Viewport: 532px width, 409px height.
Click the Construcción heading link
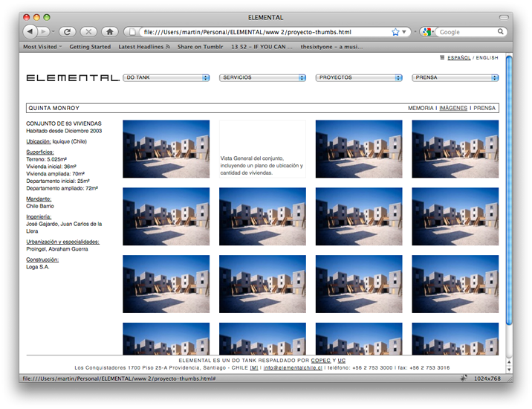pos(42,260)
